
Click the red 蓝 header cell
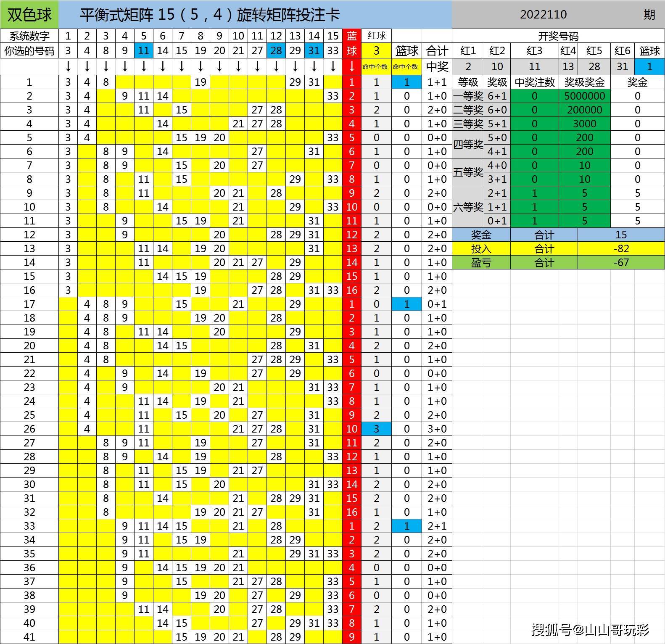click(x=352, y=36)
